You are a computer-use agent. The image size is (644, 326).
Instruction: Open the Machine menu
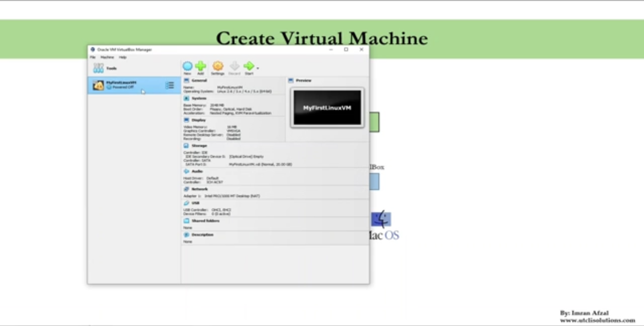(107, 57)
